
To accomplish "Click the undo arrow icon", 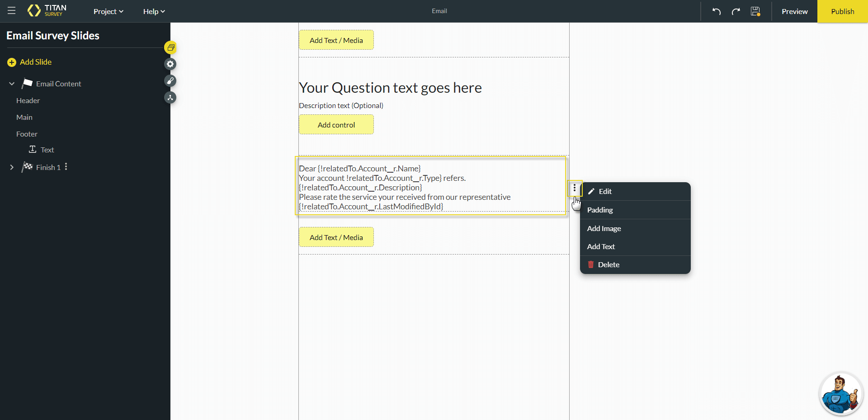I will click(717, 11).
